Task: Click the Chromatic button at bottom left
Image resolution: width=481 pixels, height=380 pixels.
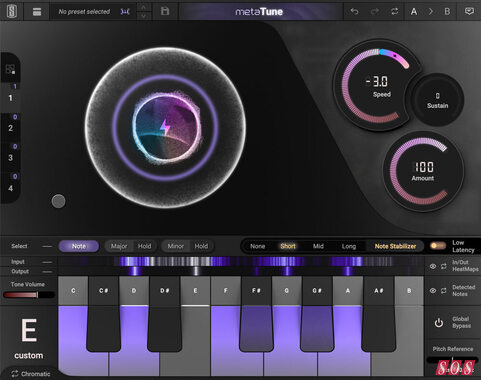Action: pyautogui.click(x=31, y=374)
